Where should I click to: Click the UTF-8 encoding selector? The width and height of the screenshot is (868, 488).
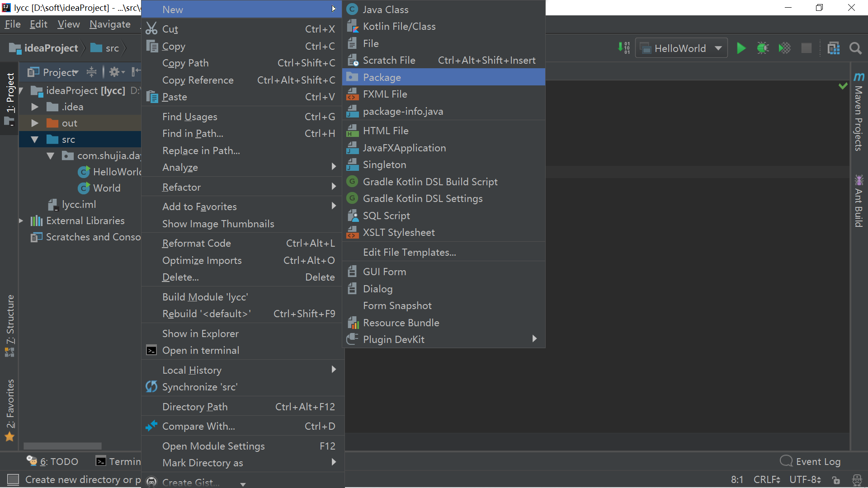(805, 479)
